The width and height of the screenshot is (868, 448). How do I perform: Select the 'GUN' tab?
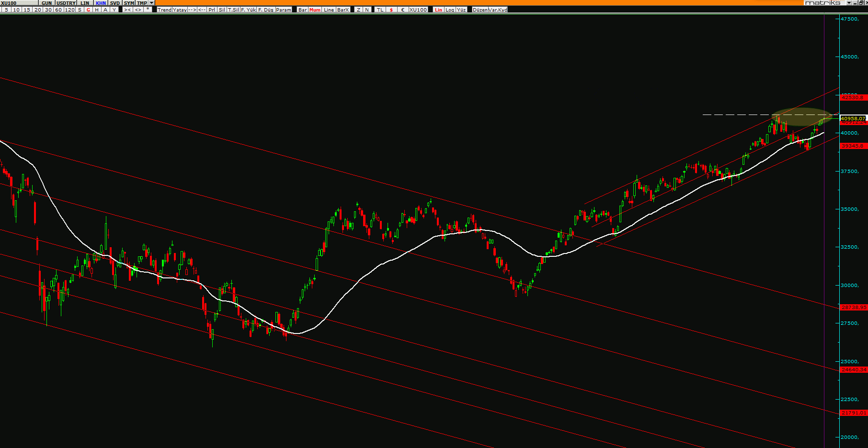[46, 3]
